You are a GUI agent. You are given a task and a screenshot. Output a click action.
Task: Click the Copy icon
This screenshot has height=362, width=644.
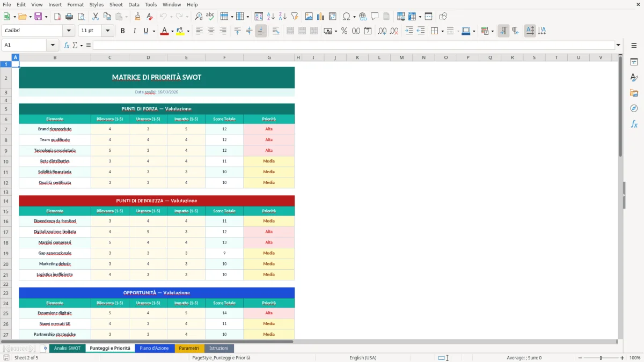click(107, 17)
